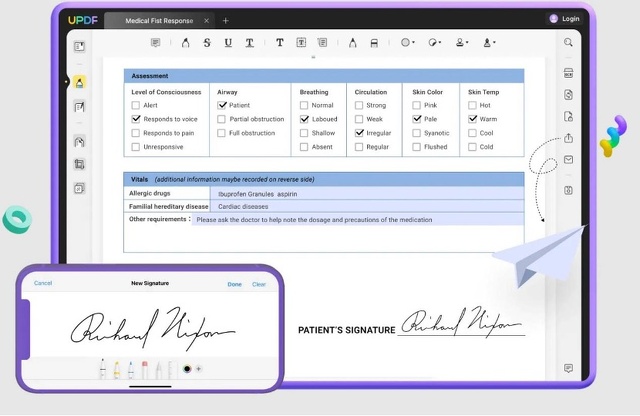Open the signature color picker circle

[x=187, y=369]
